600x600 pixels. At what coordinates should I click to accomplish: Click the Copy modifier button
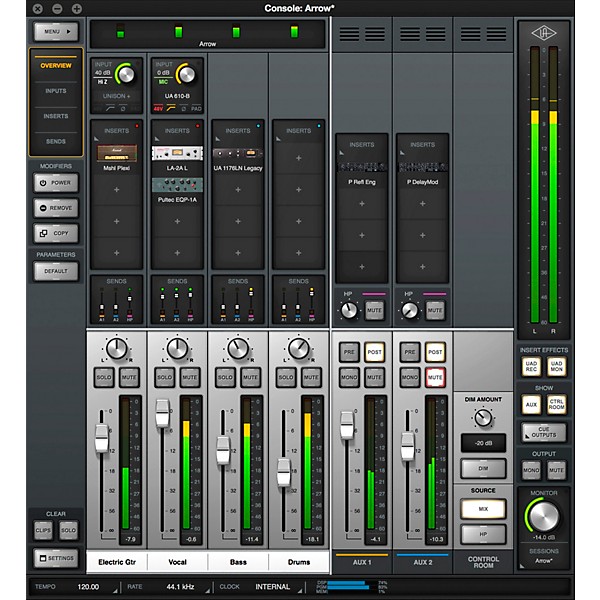coord(56,233)
